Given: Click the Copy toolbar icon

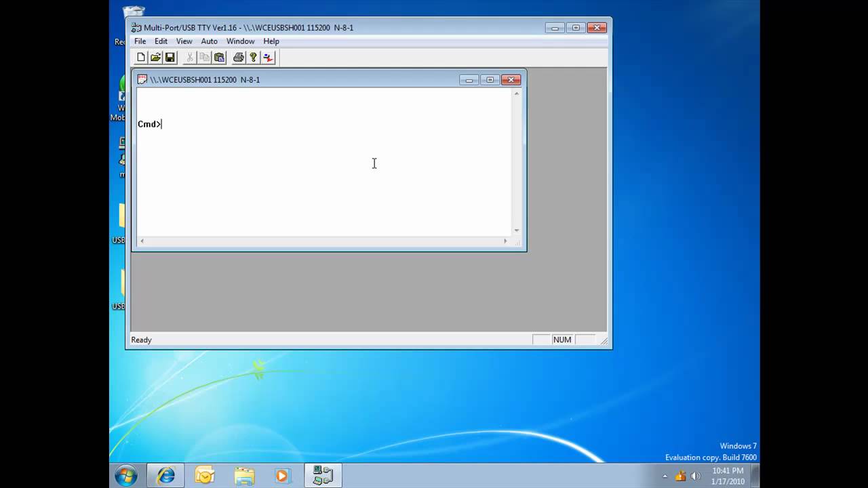Looking at the screenshot, I should [x=204, y=58].
